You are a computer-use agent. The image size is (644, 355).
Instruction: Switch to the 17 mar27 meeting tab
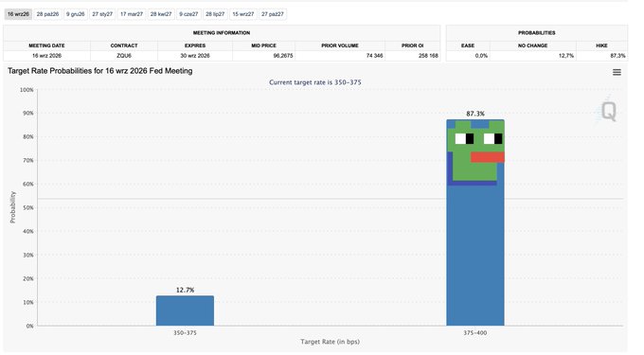[x=132, y=14]
